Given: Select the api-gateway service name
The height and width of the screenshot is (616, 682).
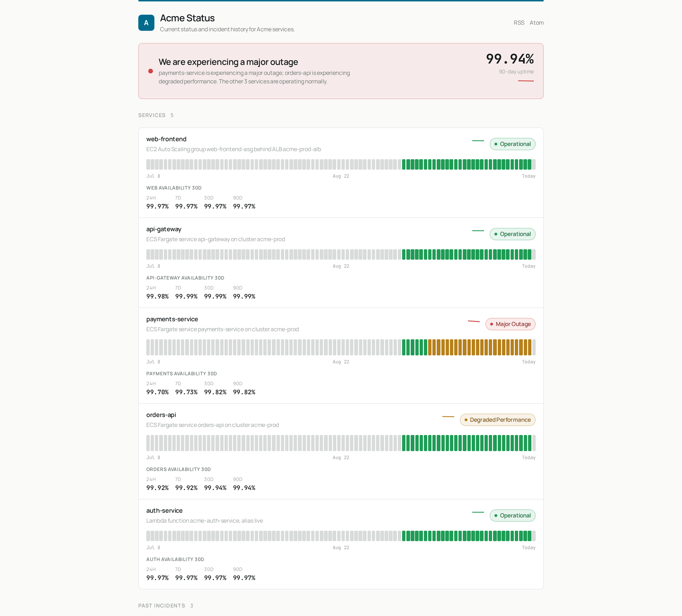Looking at the screenshot, I should click(x=164, y=229).
